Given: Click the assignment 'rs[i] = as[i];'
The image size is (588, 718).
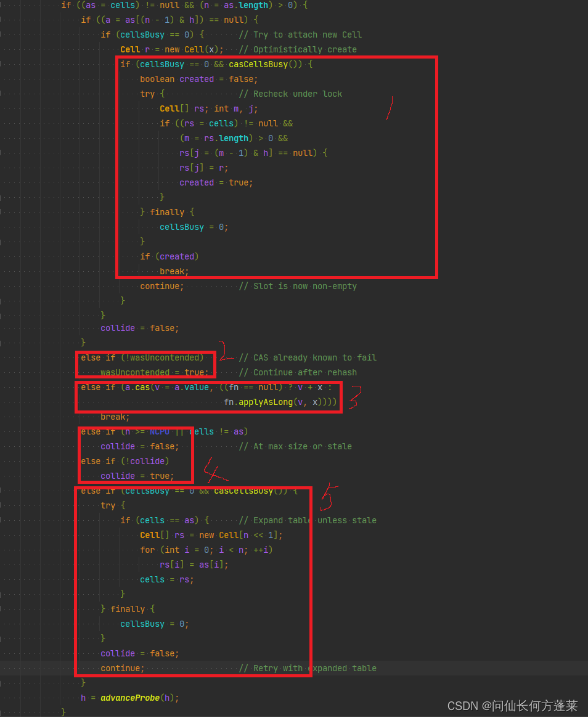Looking at the screenshot, I should click(194, 565).
